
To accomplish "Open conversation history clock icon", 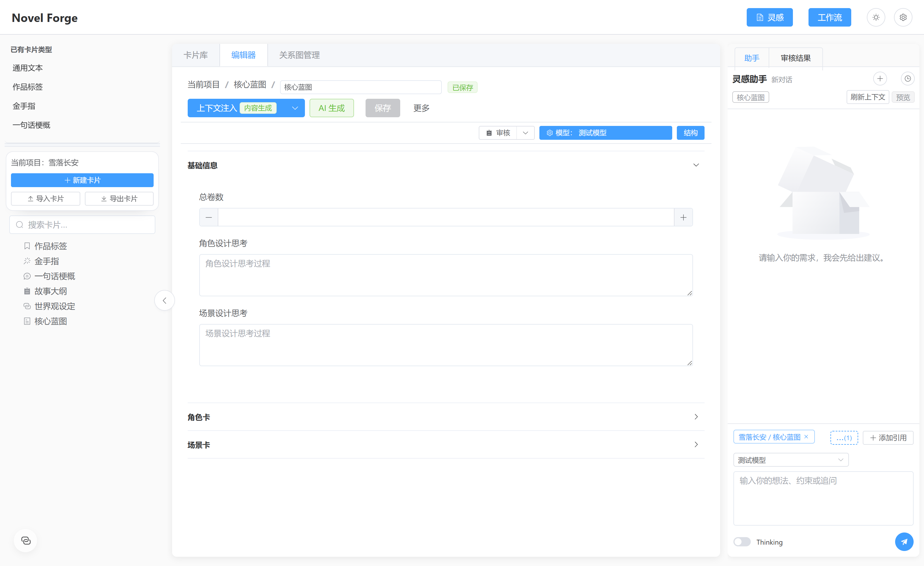I will 908,78.
